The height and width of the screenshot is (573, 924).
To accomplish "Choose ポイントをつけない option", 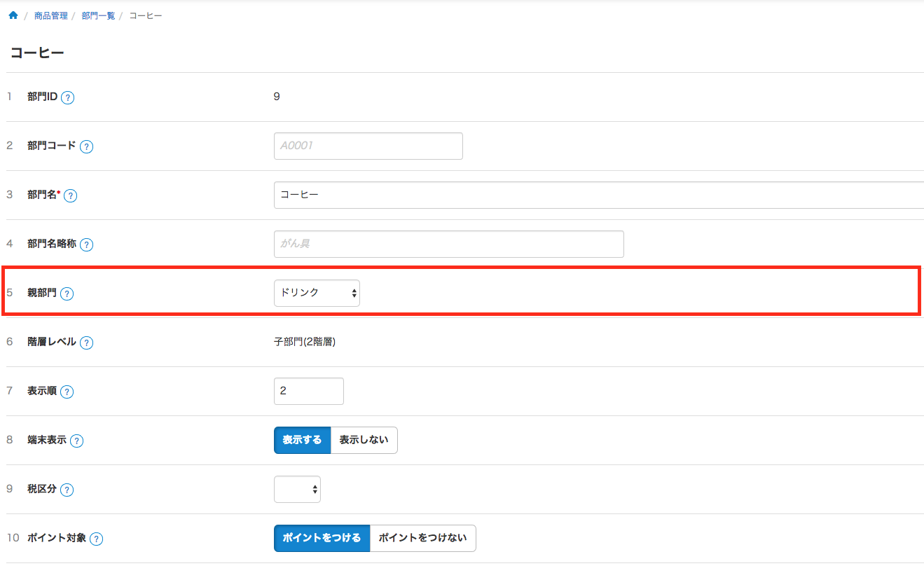I will click(x=423, y=538).
